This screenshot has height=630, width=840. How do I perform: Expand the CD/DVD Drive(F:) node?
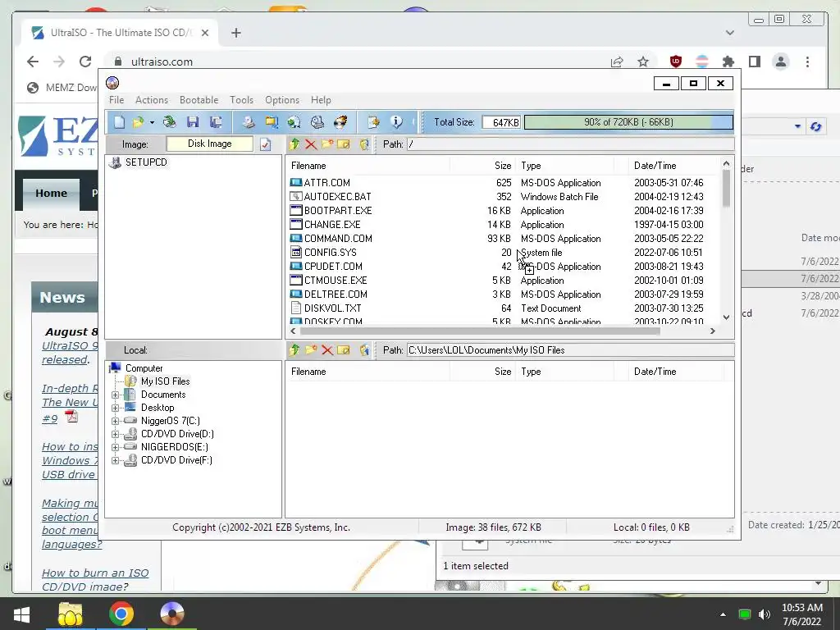(115, 461)
